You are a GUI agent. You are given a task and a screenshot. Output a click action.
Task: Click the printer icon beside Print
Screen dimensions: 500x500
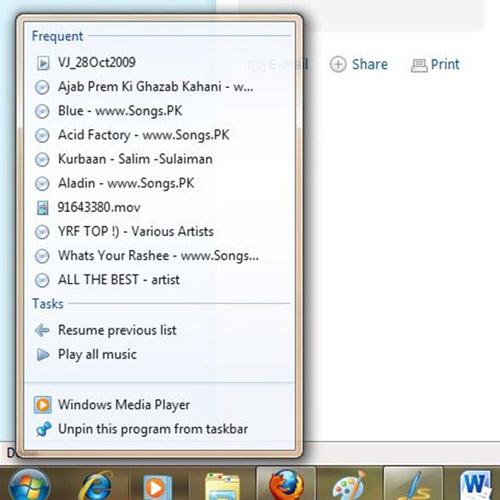tap(419, 65)
